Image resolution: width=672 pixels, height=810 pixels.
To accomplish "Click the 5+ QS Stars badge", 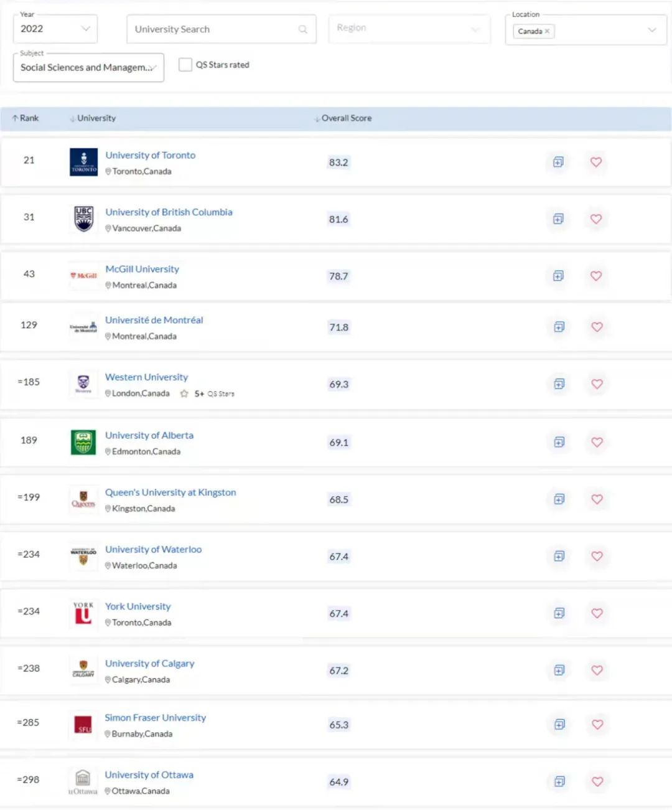I will point(208,394).
